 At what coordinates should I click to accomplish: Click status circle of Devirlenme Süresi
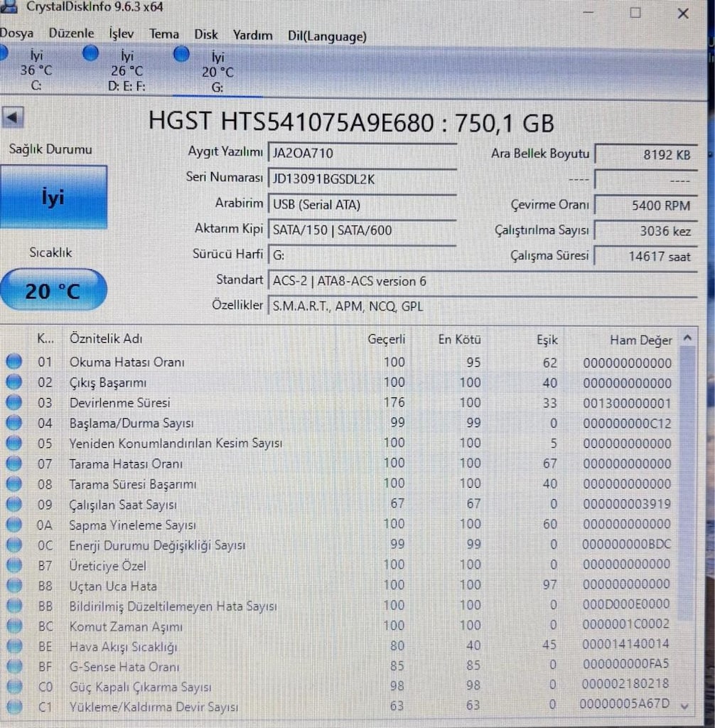[x=14, y=402]
